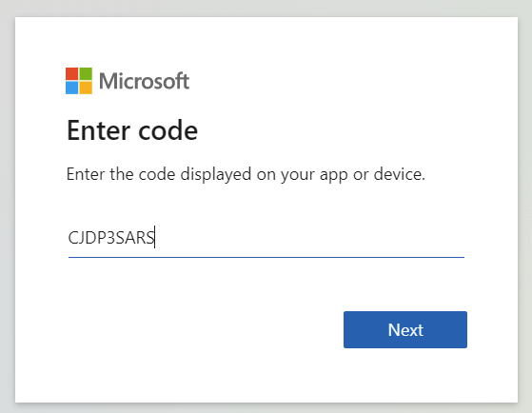Click the yellow square of Microsoft logo

click(86, 88)
